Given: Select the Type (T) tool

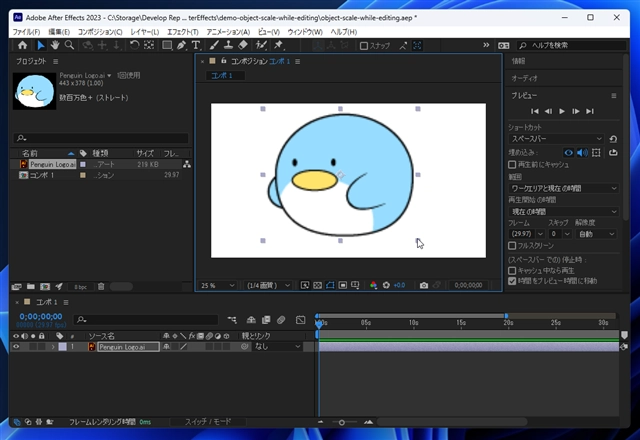Looking at the screenshot, I should [198, 45].
